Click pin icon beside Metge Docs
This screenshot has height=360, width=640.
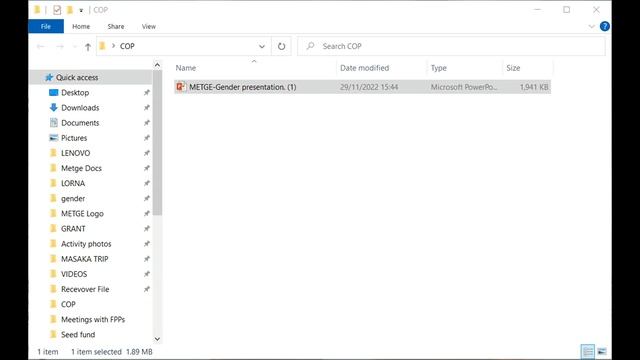click(147, 168)
